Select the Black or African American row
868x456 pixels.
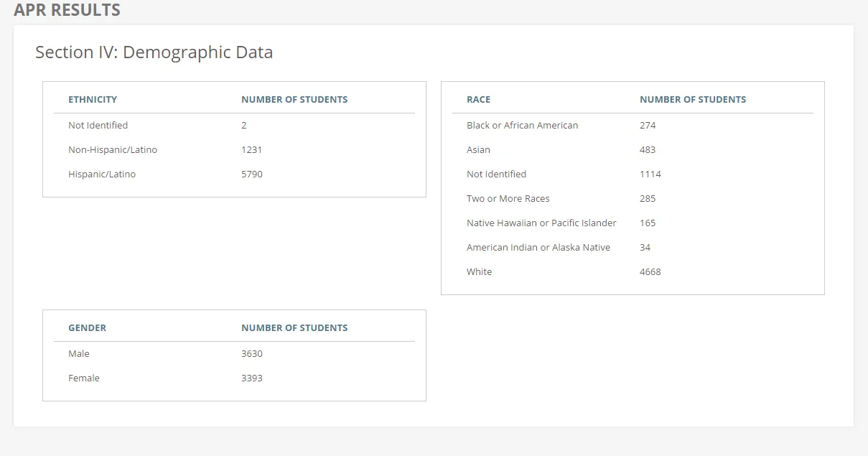(522, 126)
